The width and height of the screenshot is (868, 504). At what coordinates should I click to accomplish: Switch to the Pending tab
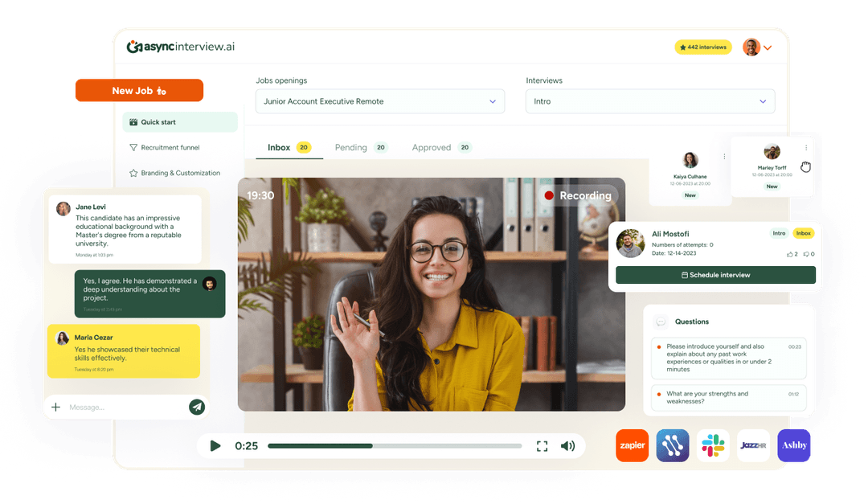tap(350, 147)
